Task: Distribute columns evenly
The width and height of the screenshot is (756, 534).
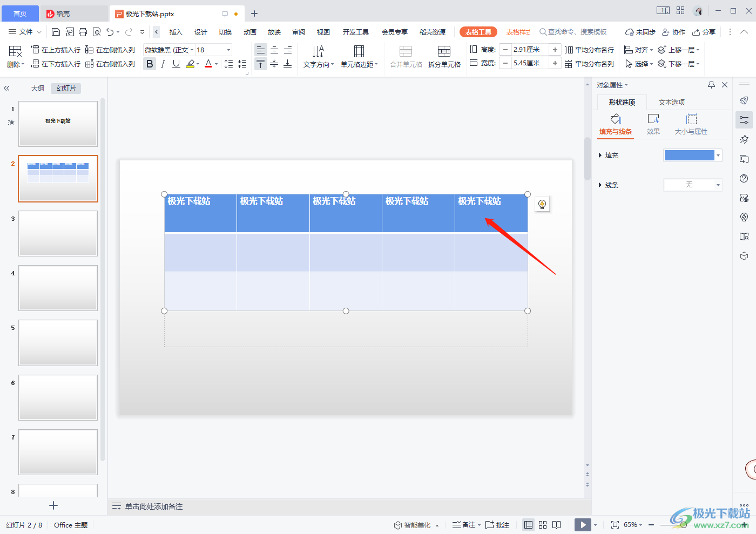Action: coord(589,64)
